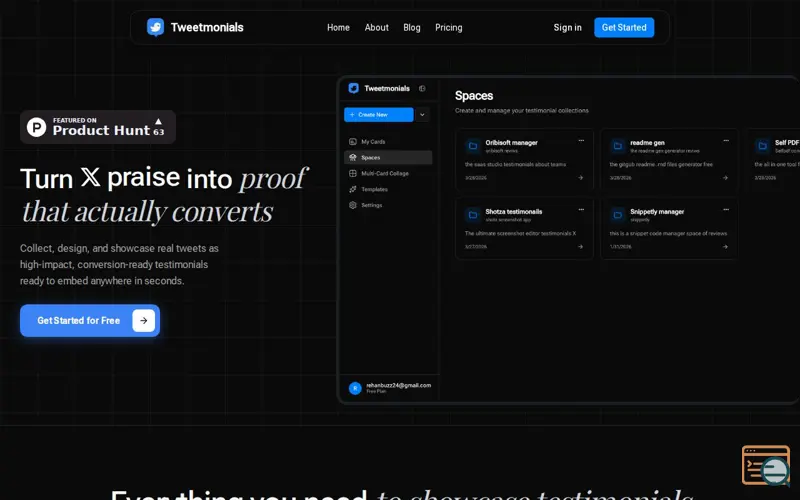Click the Shotza testimonails folder icon

click(473, 215)
